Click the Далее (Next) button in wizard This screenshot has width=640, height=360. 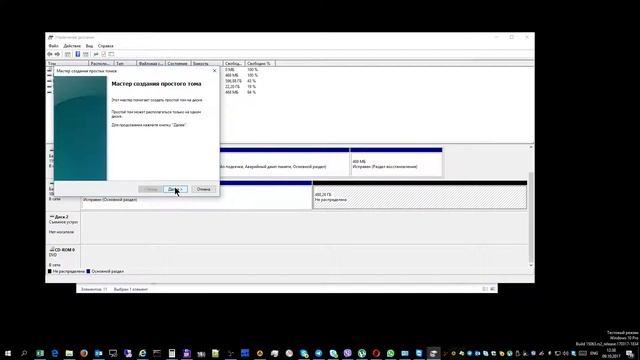pos(175,189)
